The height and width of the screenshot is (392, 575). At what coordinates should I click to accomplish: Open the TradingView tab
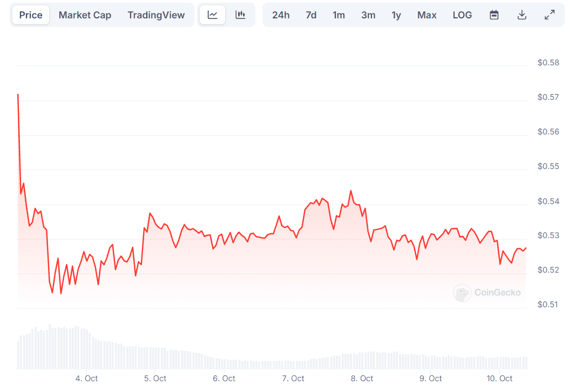point(156,15)
